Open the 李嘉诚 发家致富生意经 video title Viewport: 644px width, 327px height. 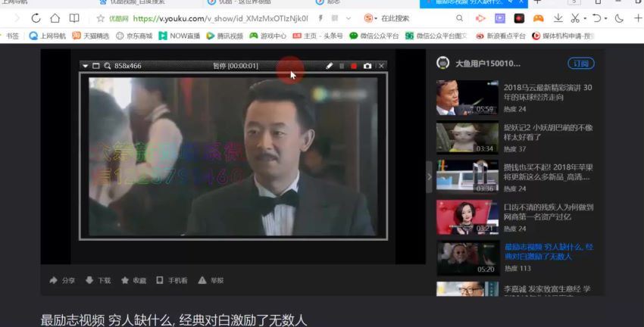click(x=547, y=289)
